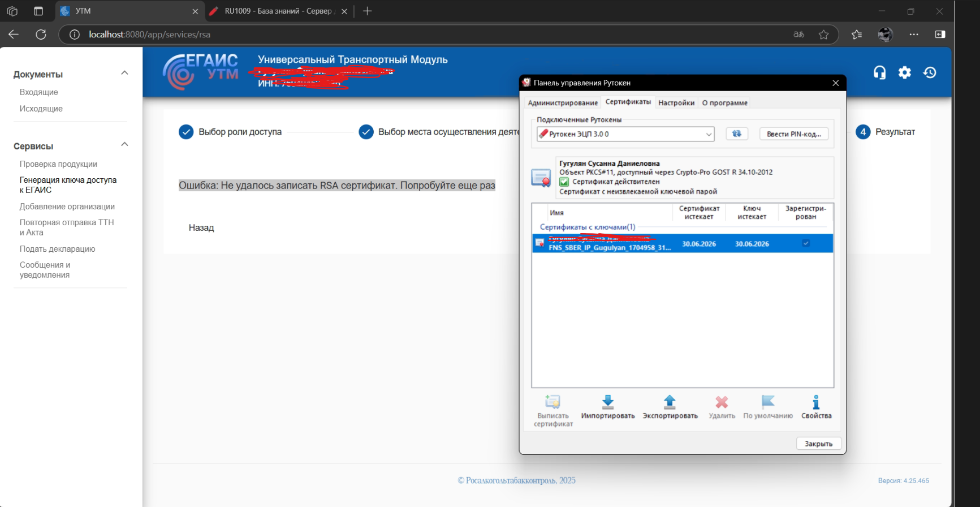Click the Результат step number 4
This screenshot has height=507, width=980.
[x=885, y=132]
